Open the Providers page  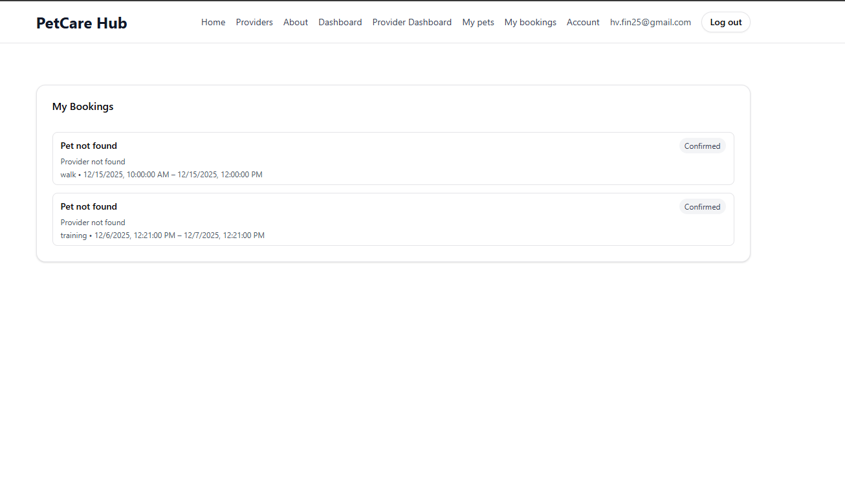254,22
